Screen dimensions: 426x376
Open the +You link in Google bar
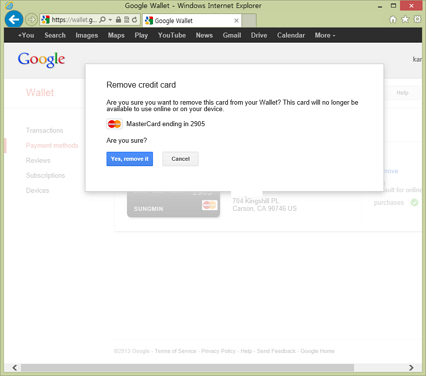point(26,35)
